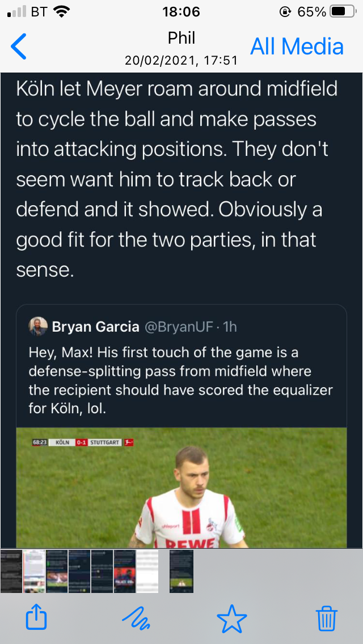
Task: Tap the Phil sender title
Action: [181, 38]
